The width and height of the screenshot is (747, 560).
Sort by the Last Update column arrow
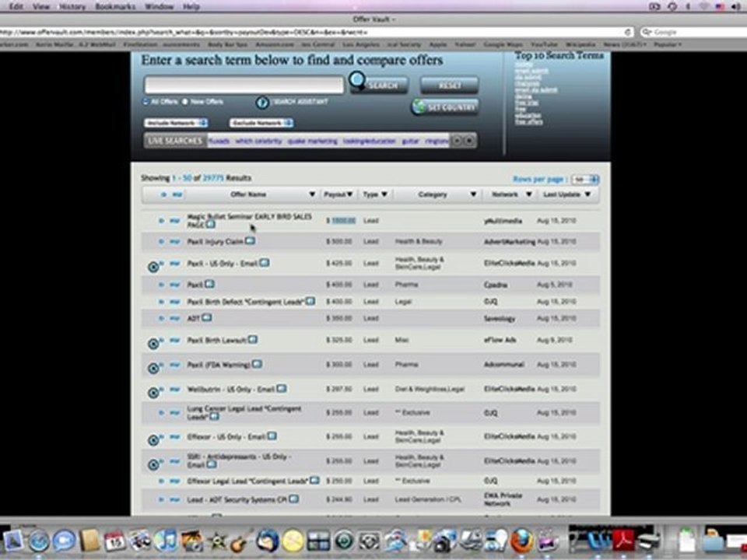click(x=587, y=194)
